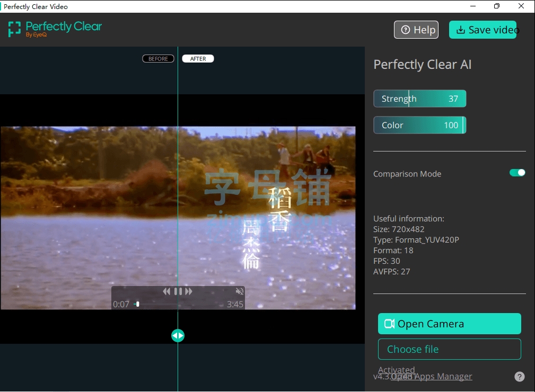Image resolution: width=535 pixels, height=392 pixels.
Task: Pause the video playback
Action: pos(178,291)
